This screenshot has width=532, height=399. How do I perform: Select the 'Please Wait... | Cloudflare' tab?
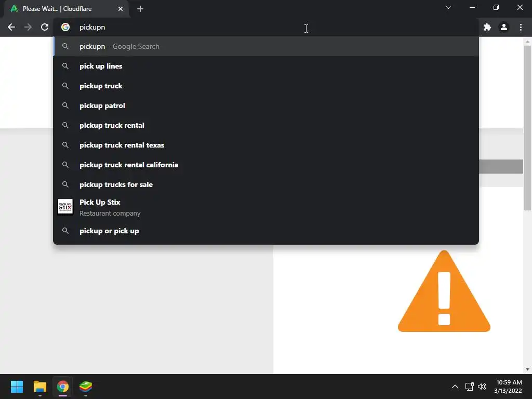pyautogui.click(x=66, y=9)
